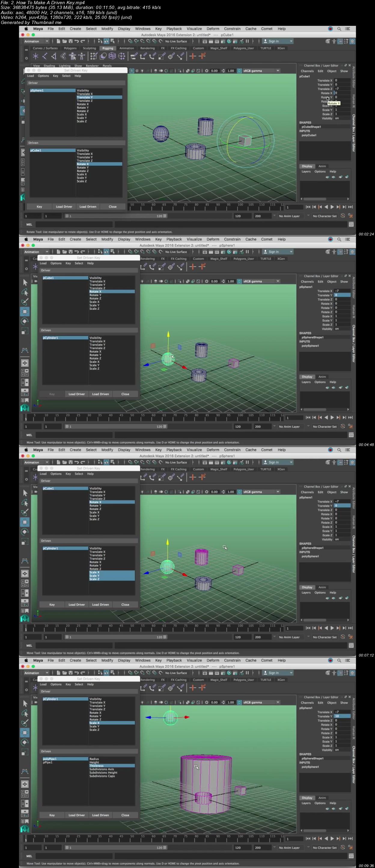375x868 pixels.
Task: In the 00:02:24 frame, click the Create Locator shelf icon
Action: [35, 56]
